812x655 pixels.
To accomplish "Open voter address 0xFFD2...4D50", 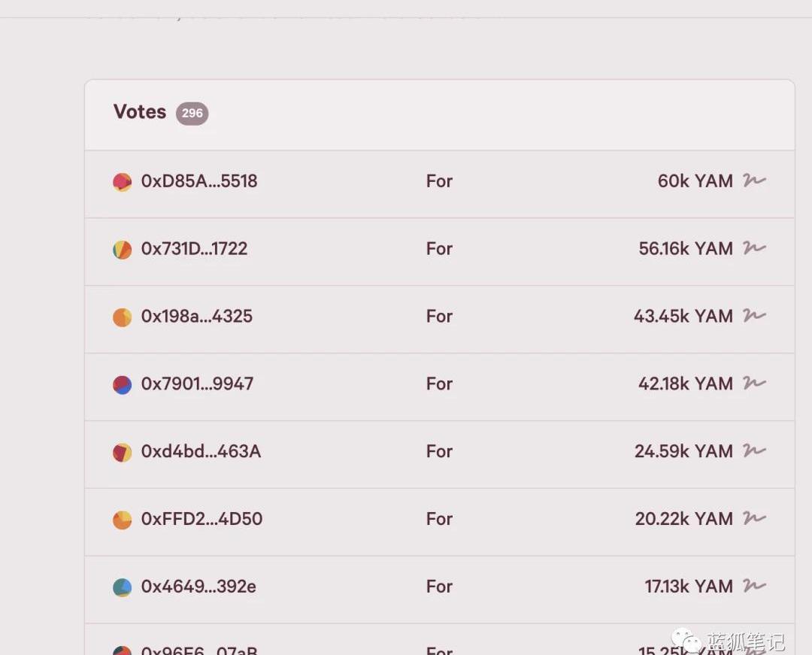I will point(202,518).
